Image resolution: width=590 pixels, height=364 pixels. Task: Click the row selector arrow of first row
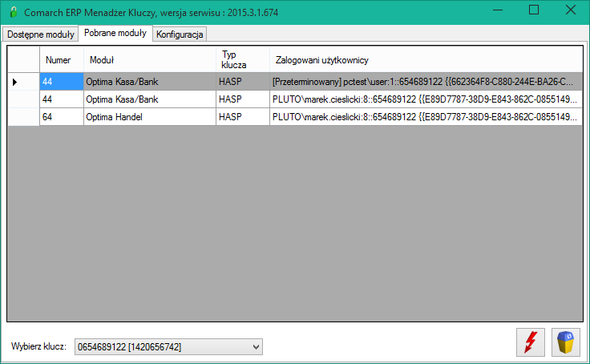coord(23,81)
